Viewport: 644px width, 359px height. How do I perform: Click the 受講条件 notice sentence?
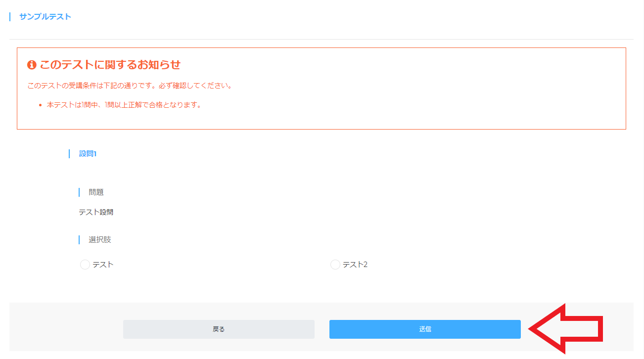[x=130, y=86]
